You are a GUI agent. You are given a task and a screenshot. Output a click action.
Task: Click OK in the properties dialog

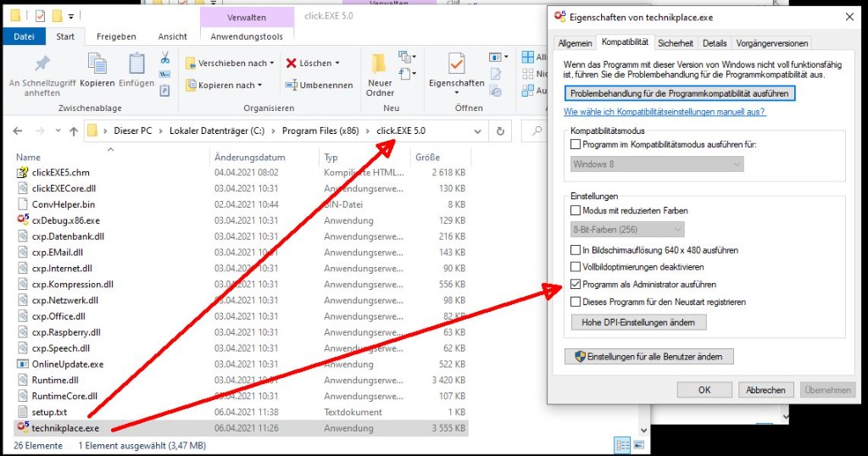click(x=704, y=390)
